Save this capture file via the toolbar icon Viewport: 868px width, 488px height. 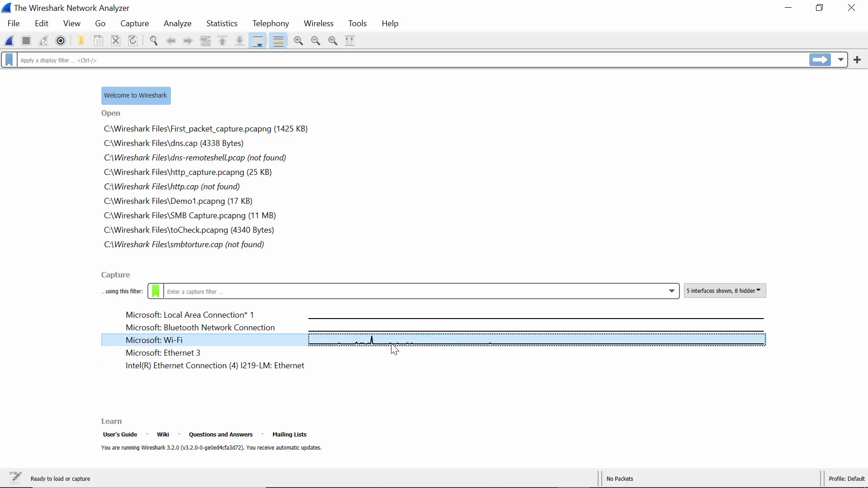pyautogui.click(x=98, y=41)
